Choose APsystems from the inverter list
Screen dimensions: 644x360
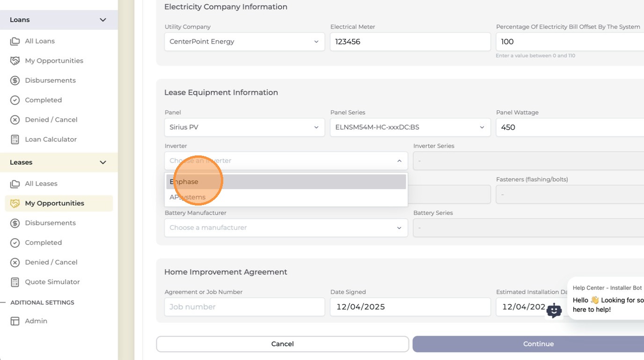286,197
